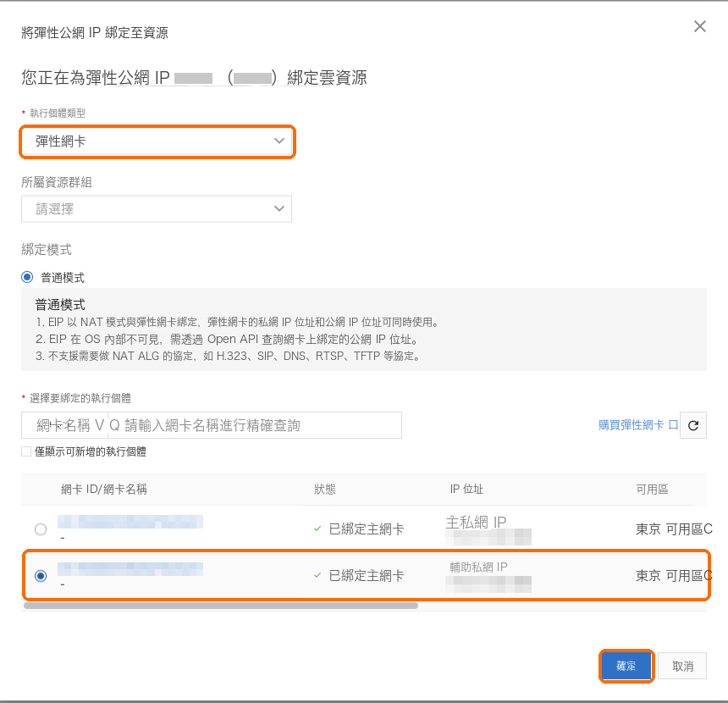Click 已綁定主網卡 status in first row
The width and height of the screenshot is (728, 703).
point(367,529)
